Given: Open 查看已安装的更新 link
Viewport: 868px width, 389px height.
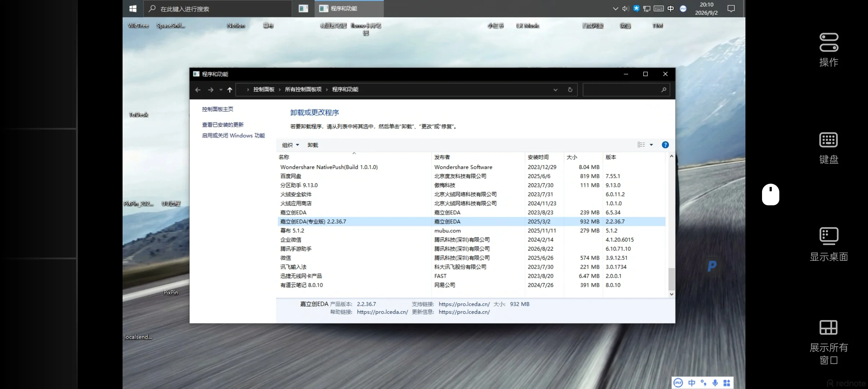Looking at the screenshot, I should click(222, 125).
